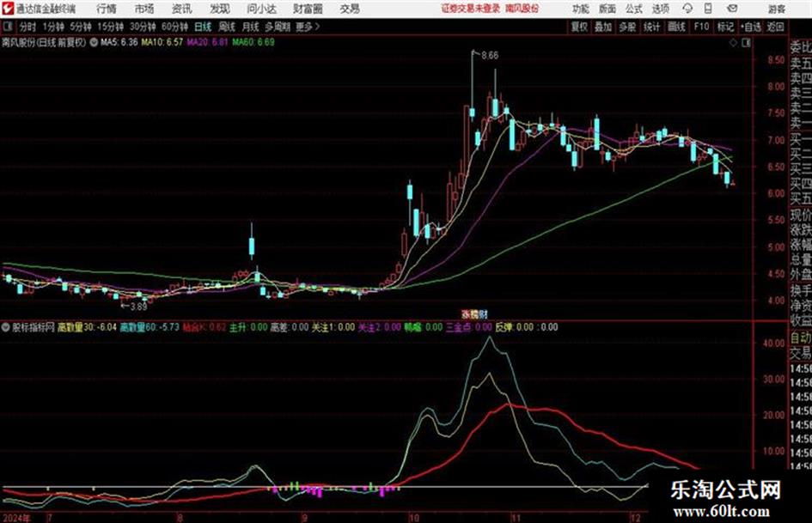Open the 公式 menu
The width and height of the screenshot is (812, 523).
[634, 9]
